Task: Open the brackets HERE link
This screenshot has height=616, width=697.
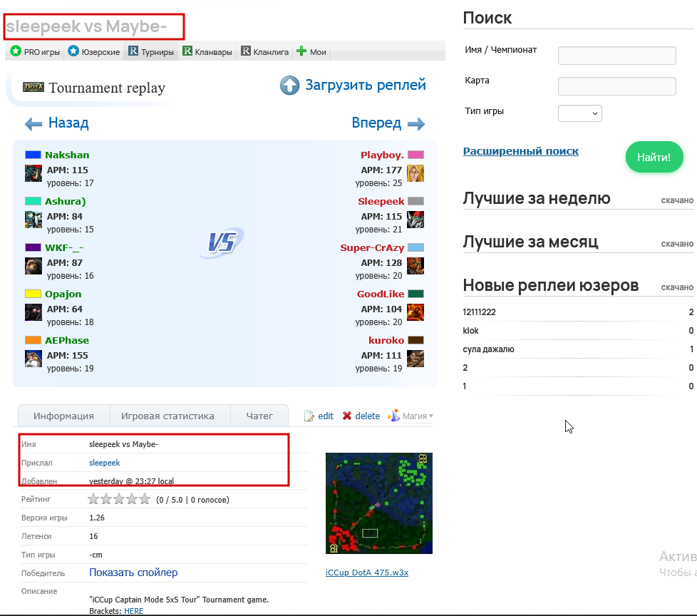Action: 134,611
